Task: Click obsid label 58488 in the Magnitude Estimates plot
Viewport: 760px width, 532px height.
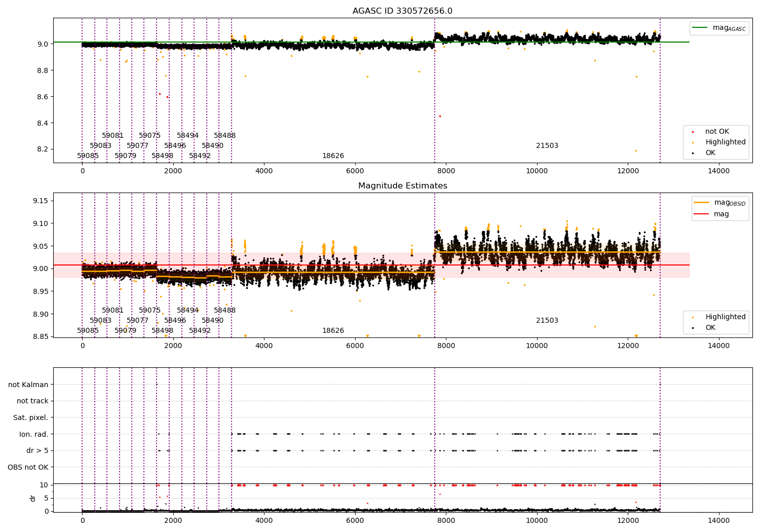Action: 225,311
